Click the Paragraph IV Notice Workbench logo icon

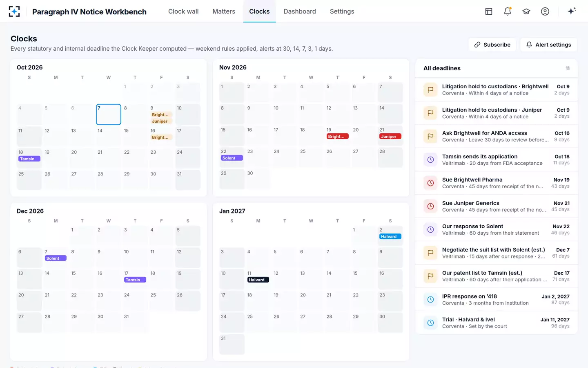[14, 11]
